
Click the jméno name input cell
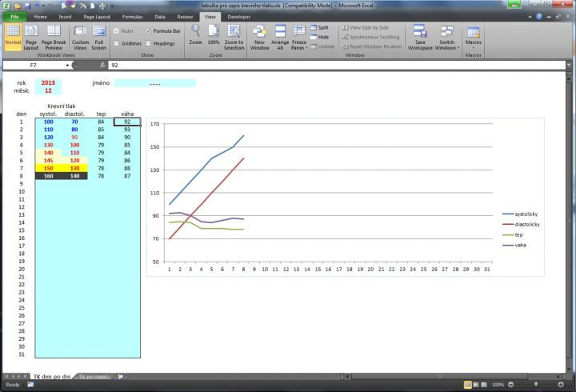154,83
